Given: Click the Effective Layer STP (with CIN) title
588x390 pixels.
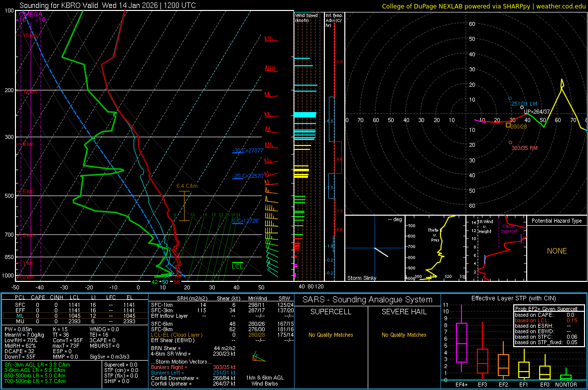Looking at the screenshot, I should tap(513, 298).
